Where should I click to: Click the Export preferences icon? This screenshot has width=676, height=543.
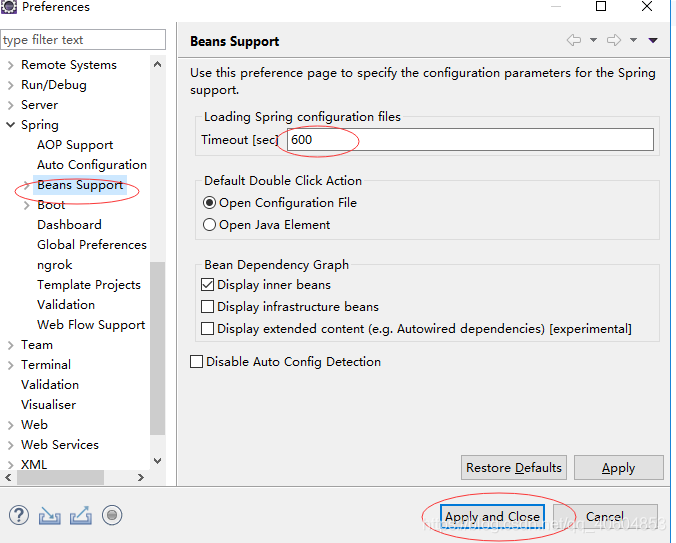81,515
